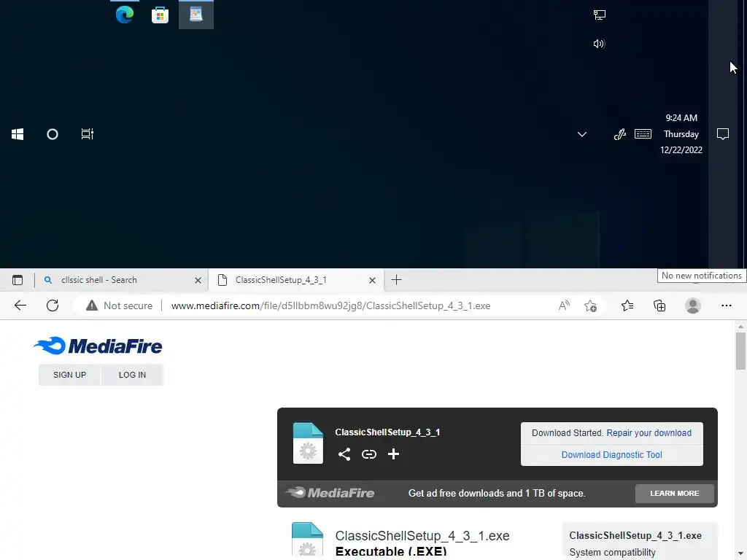Open the tab actions menu icon
Screen dimensions: 747x560
point(18,280)
